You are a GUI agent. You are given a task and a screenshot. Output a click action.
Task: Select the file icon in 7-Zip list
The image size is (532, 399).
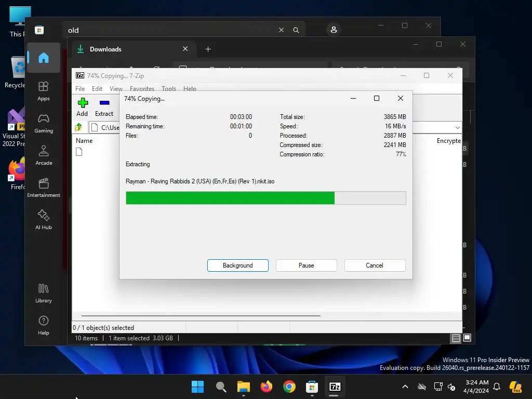(x=79, y=152)
